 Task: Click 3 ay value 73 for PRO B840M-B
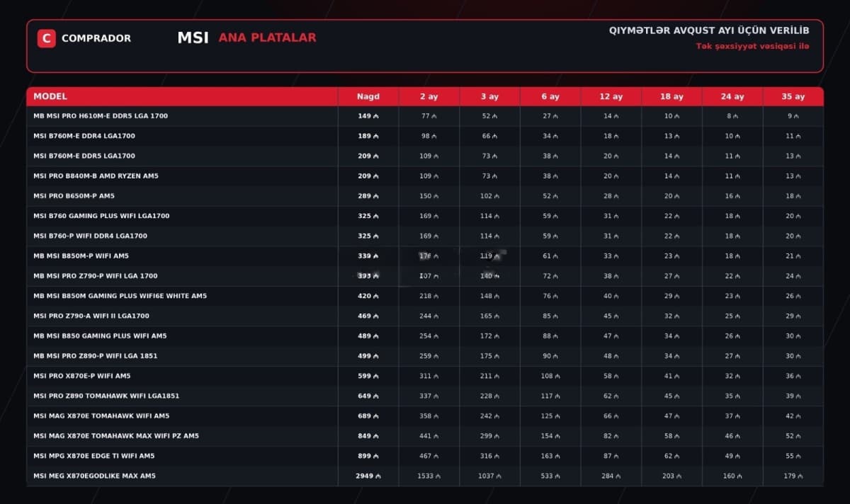coord(489,176)
